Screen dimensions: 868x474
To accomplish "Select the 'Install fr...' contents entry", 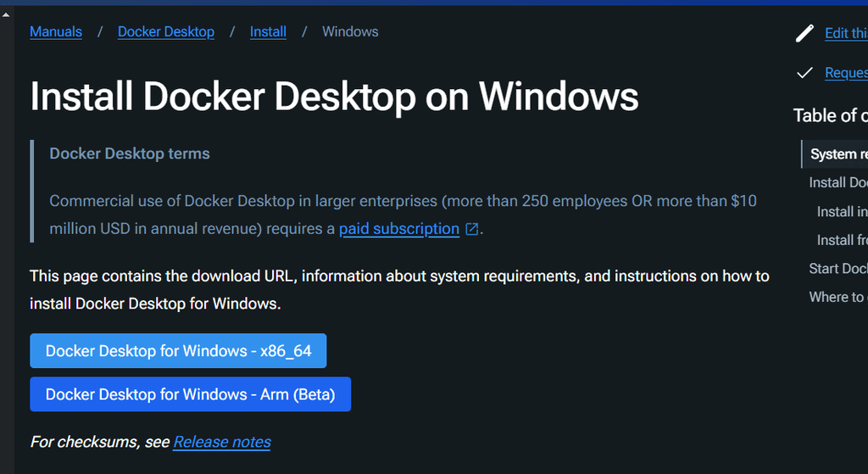I will [842, 240].
